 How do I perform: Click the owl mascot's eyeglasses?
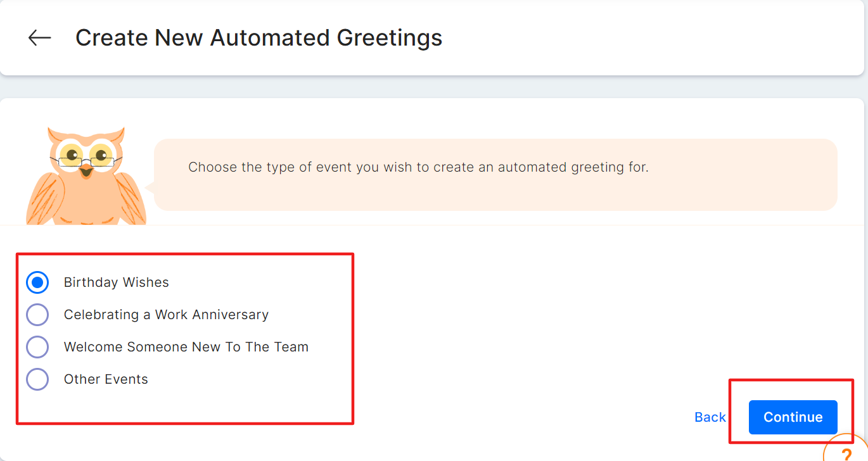tap(86, 160)
